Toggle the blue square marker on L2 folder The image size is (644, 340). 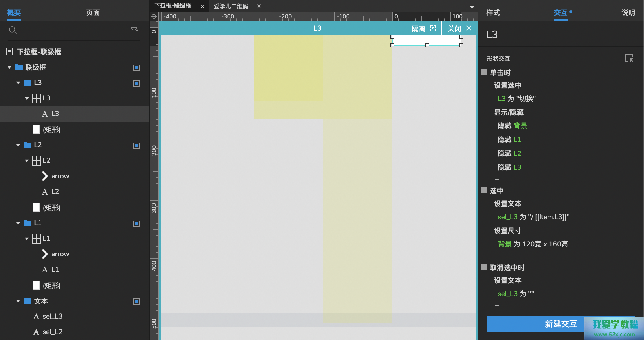(137, 146)
